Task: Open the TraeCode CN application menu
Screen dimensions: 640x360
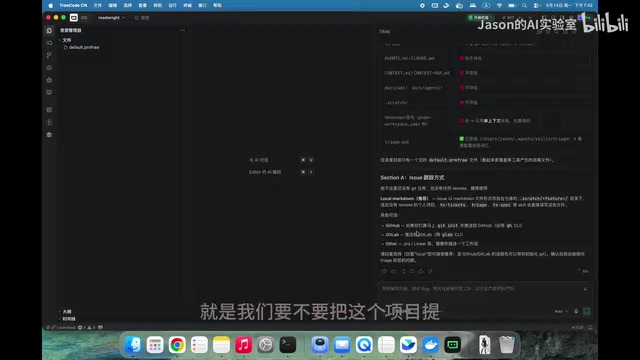Action: (x=73, y=5)
